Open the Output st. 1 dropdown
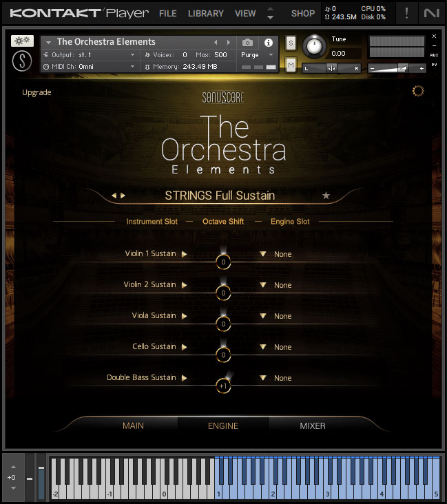The width and height of the screenshot is (447, 504). click(x=90, y=55)
